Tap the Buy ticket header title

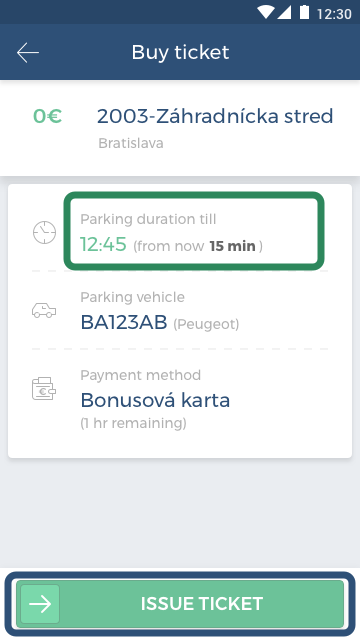coord(180,53)
